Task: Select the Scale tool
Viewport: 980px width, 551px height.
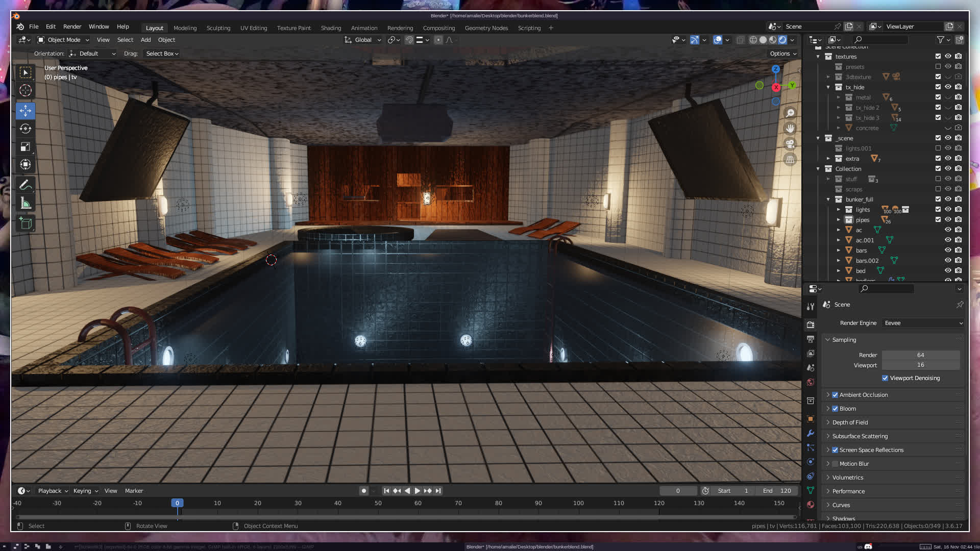Action: tap(26, 147)
